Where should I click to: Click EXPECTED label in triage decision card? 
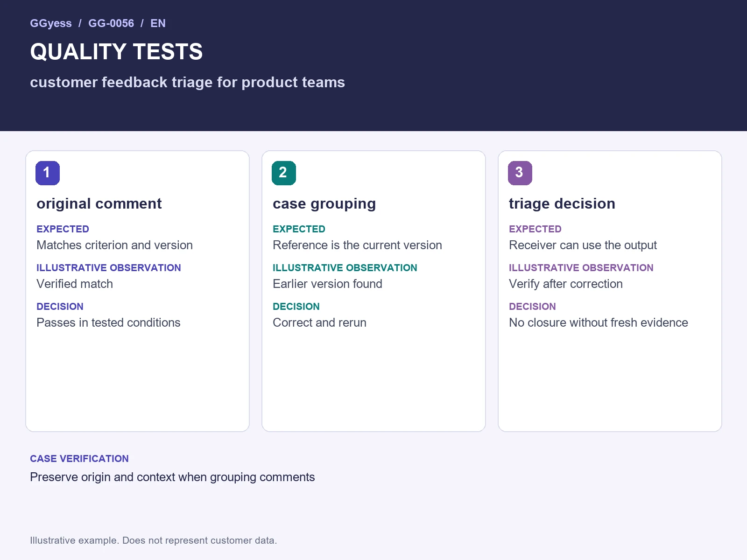click(x=535, y=229)
